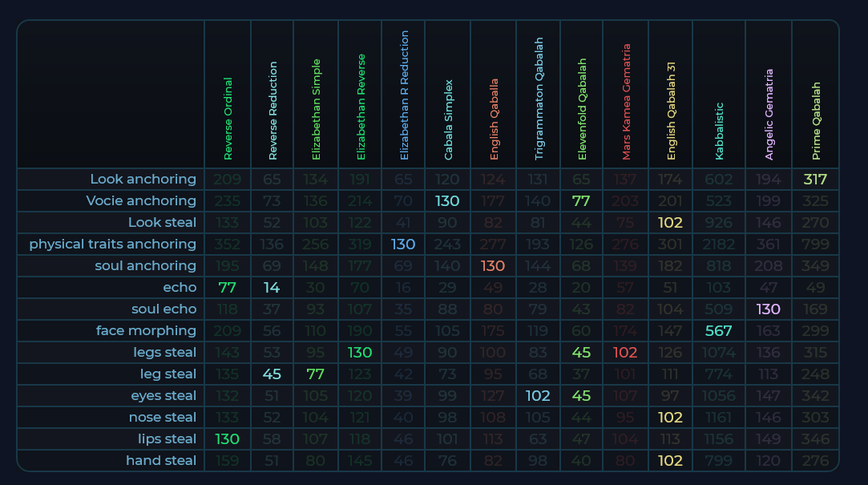This screenshot has height=485, width=868.
Task: Select the 'face morphing' row label
Action: [146, 331]
